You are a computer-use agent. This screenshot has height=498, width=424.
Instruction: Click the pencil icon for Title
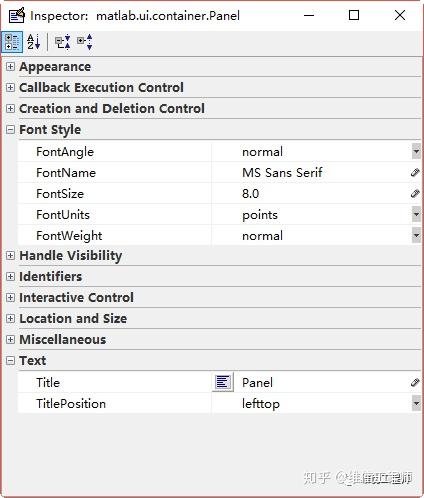tap(415, 382)
